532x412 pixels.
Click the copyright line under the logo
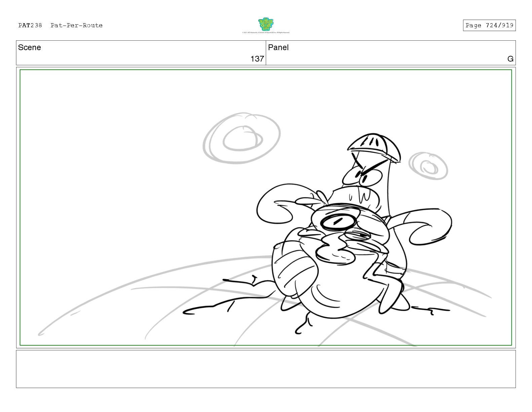(x=266, y=33)
